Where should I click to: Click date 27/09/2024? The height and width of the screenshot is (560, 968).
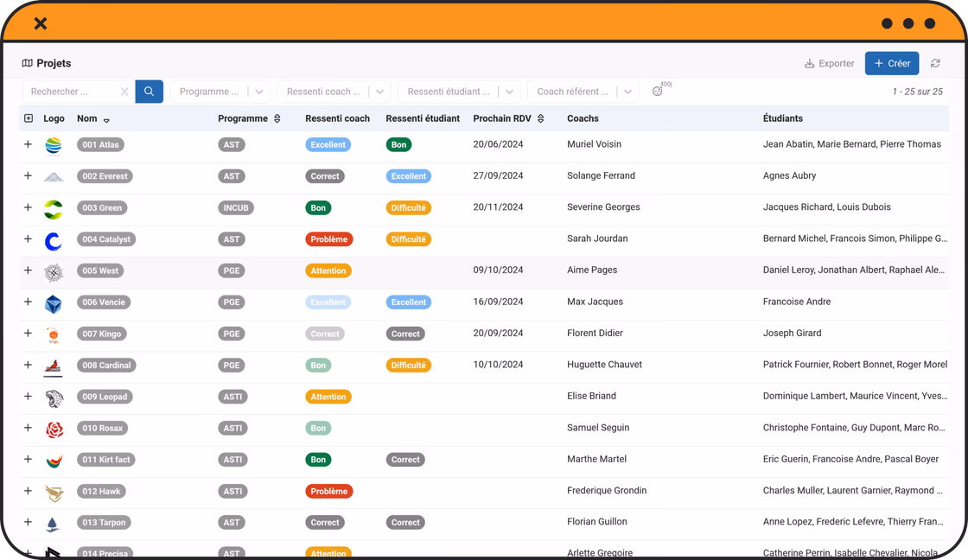(x=498, y=175)
